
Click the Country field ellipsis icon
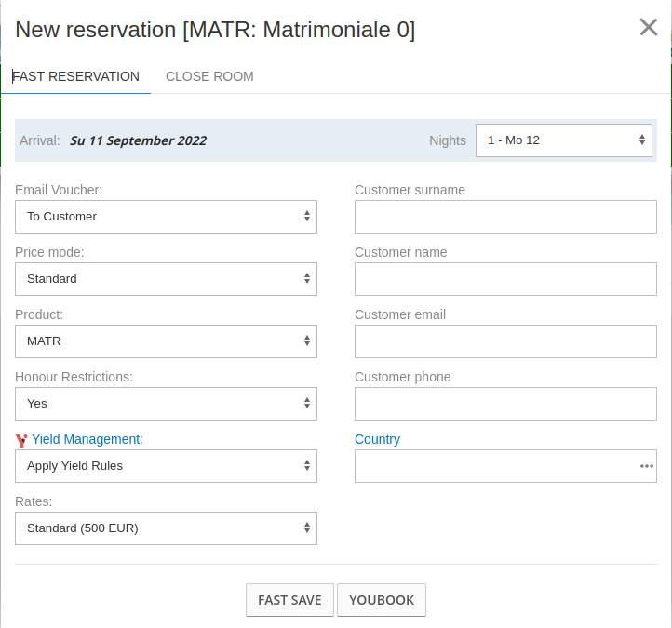pos(646,466)
